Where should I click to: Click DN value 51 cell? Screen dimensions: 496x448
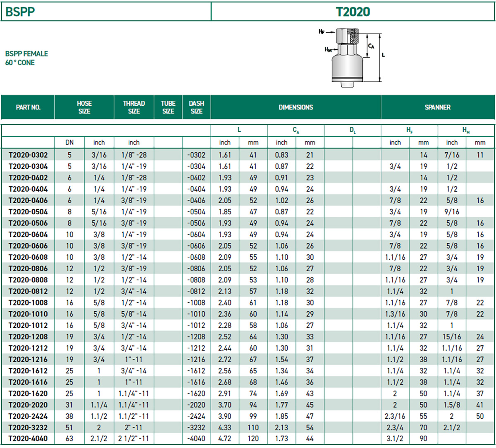[x=69, y=428]
